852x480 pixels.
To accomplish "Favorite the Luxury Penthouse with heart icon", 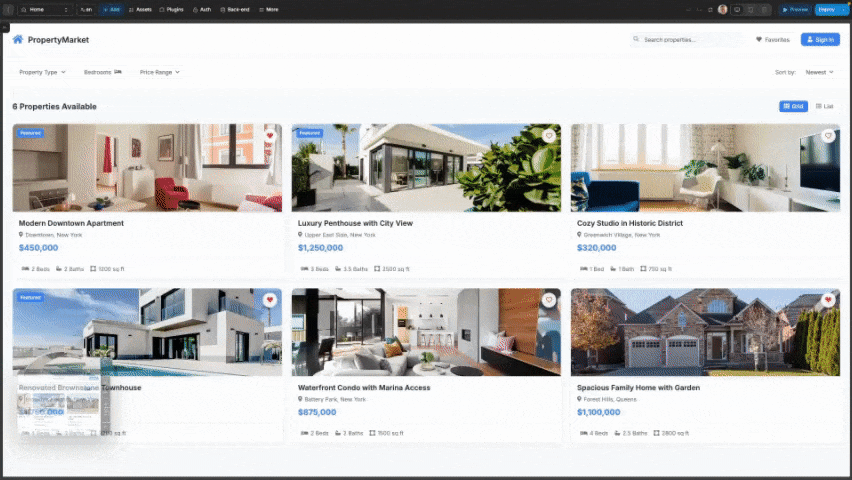I will [549, 135].
